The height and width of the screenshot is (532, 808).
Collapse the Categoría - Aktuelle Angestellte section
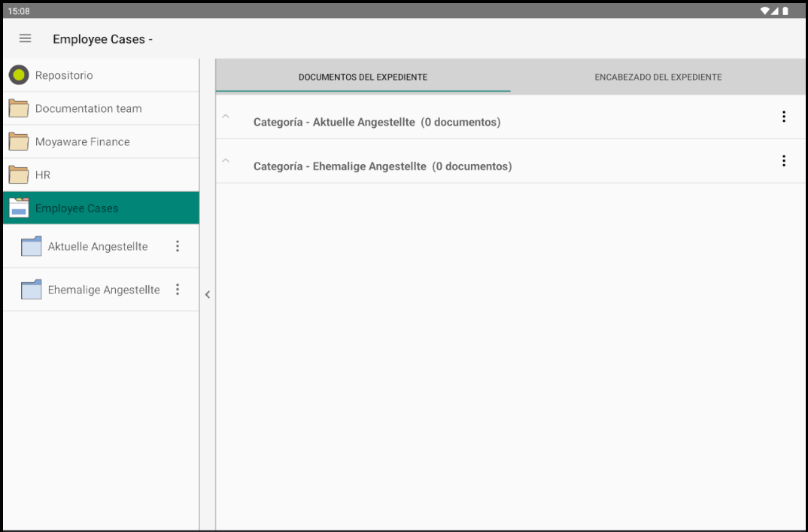click(226, 117)
